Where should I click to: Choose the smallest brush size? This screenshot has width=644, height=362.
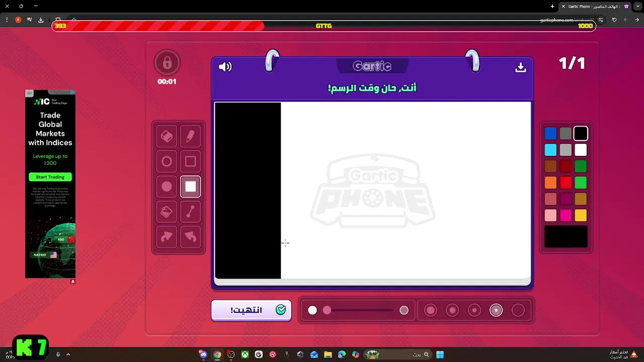click(x=518, y=310)
